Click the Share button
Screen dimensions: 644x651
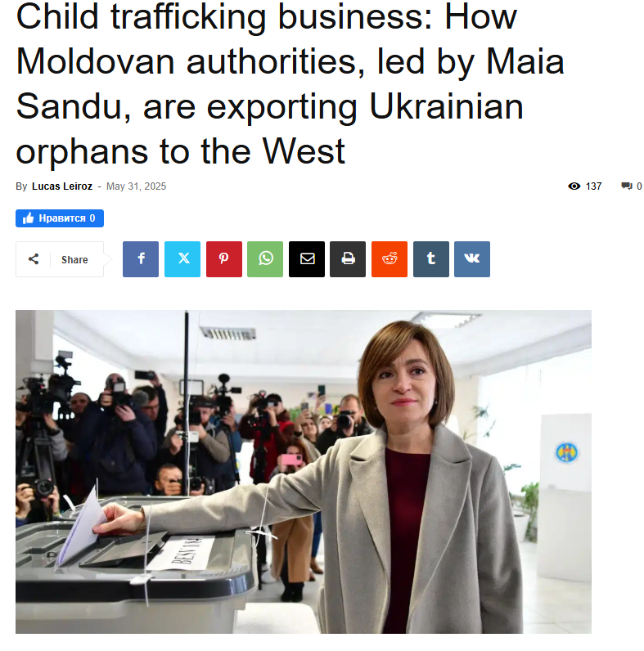60,259
